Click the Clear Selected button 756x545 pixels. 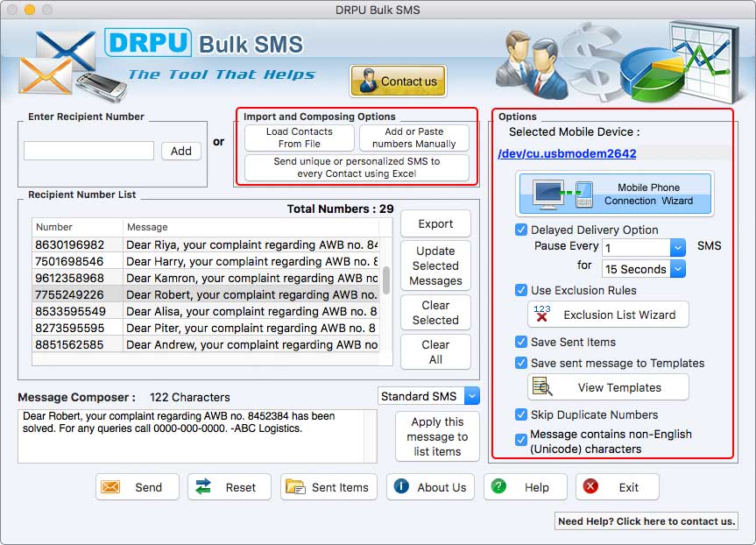click(435, 313)
